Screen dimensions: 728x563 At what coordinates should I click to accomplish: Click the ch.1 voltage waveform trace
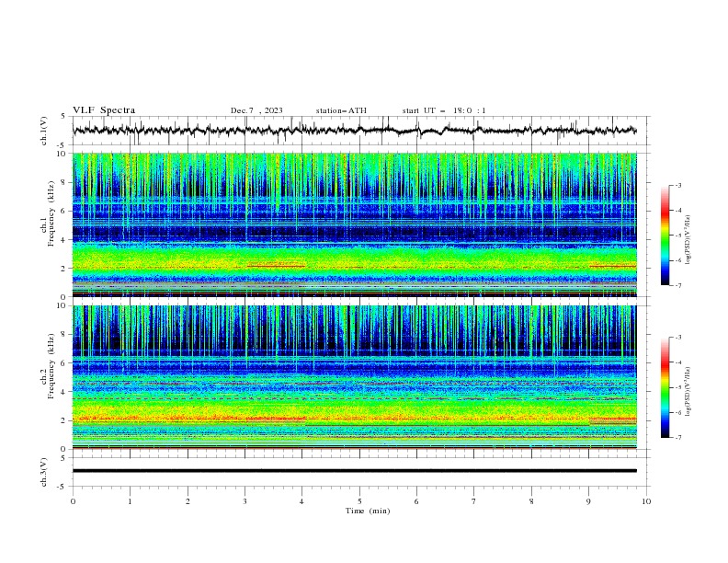point(354,131)
